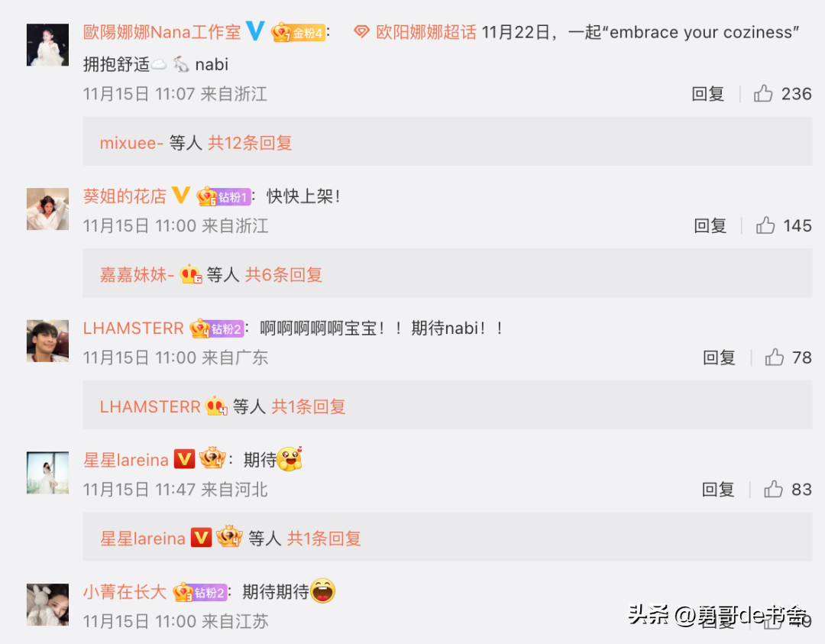Reply to 葵姐的花店 comment

[710, 225]
